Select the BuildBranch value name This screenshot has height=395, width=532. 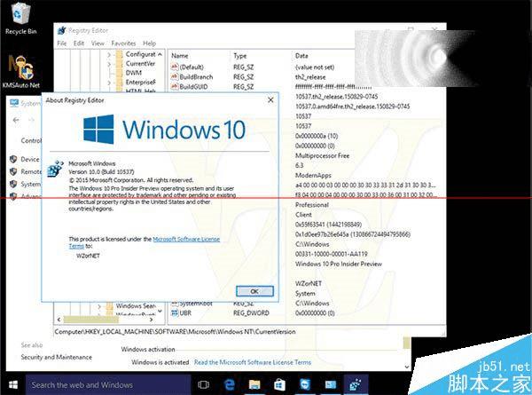click(x=196, y=76)
